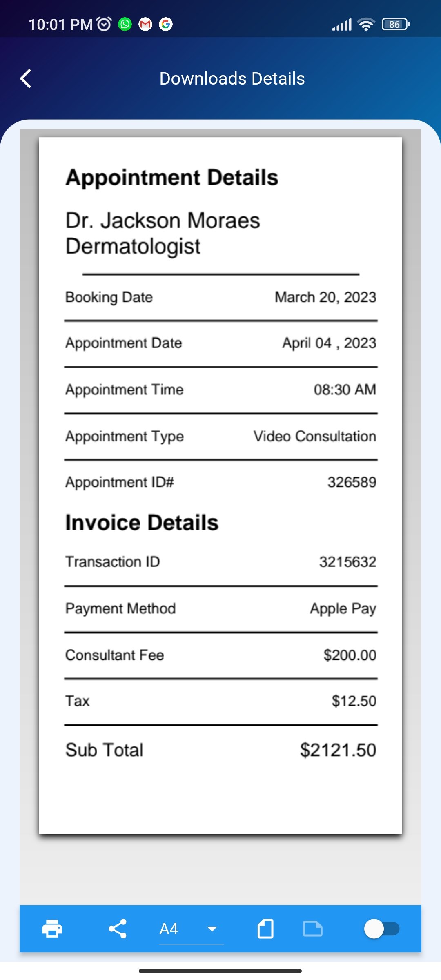
Task: Open the WhatsApp notification icon
Action: point(125,24)
